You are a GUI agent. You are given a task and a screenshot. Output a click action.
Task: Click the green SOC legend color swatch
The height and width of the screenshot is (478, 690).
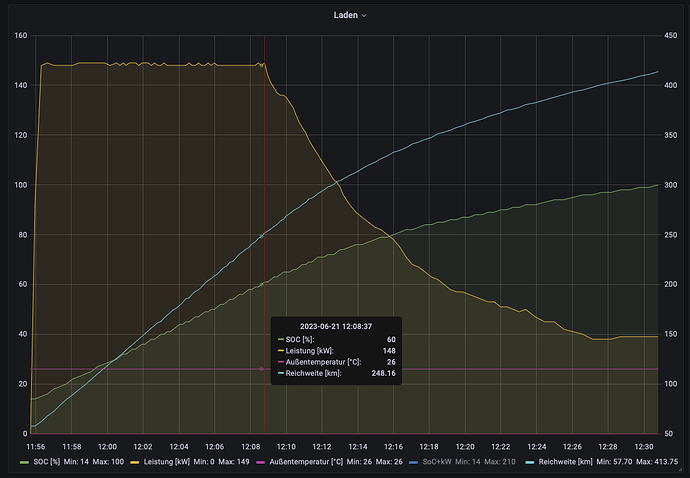(x=25, y=462)
